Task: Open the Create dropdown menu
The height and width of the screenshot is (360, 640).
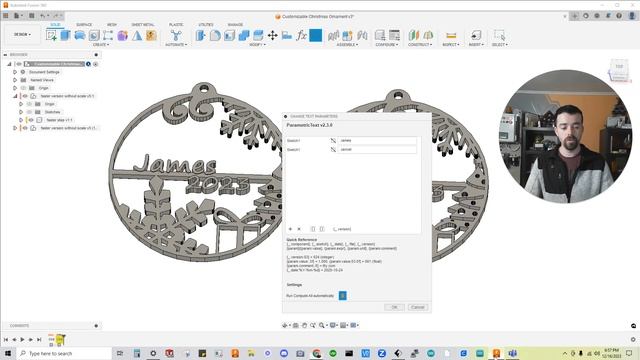Action: 101,44
